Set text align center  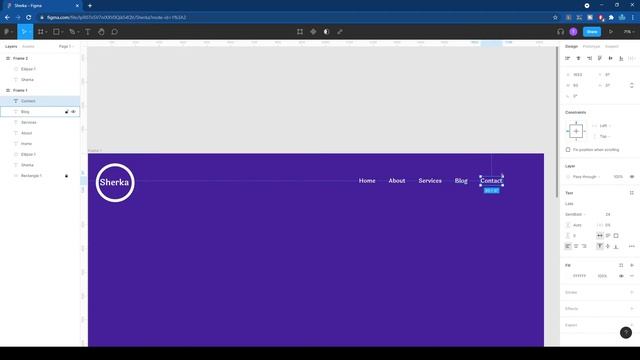(x=576, y=246)
